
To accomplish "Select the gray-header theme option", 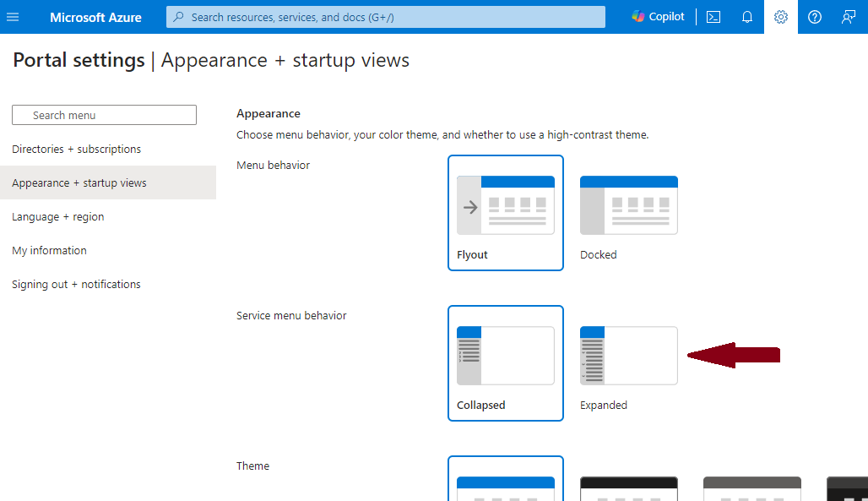I will click(751, 488).
